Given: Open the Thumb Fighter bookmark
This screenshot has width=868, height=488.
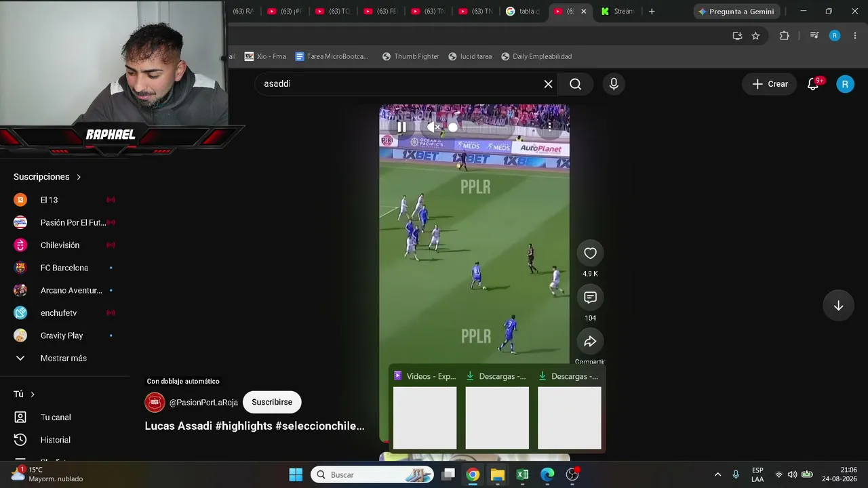Looking at the screenshot, I should point(410,56).
